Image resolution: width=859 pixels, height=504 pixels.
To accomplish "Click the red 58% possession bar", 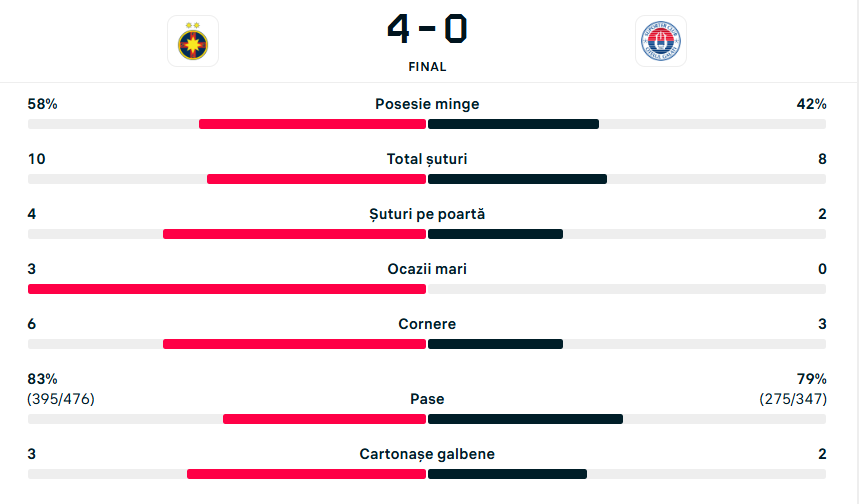I will (x=312, y=124).
